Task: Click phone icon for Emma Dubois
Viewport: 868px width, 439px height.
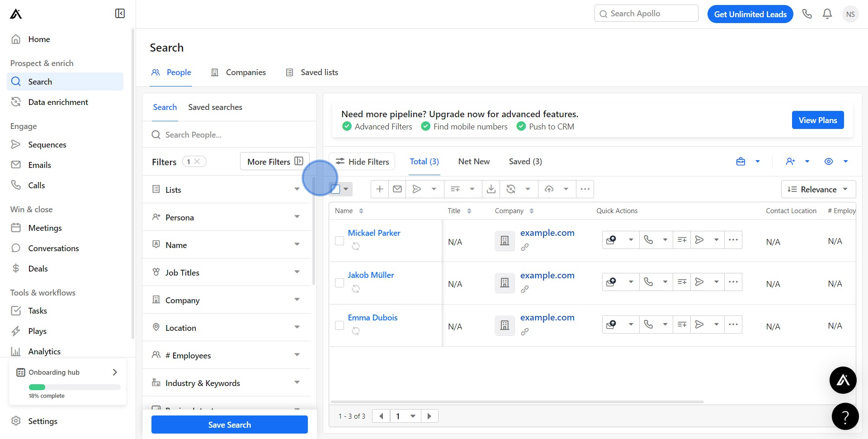Action: tap(648, 324)
